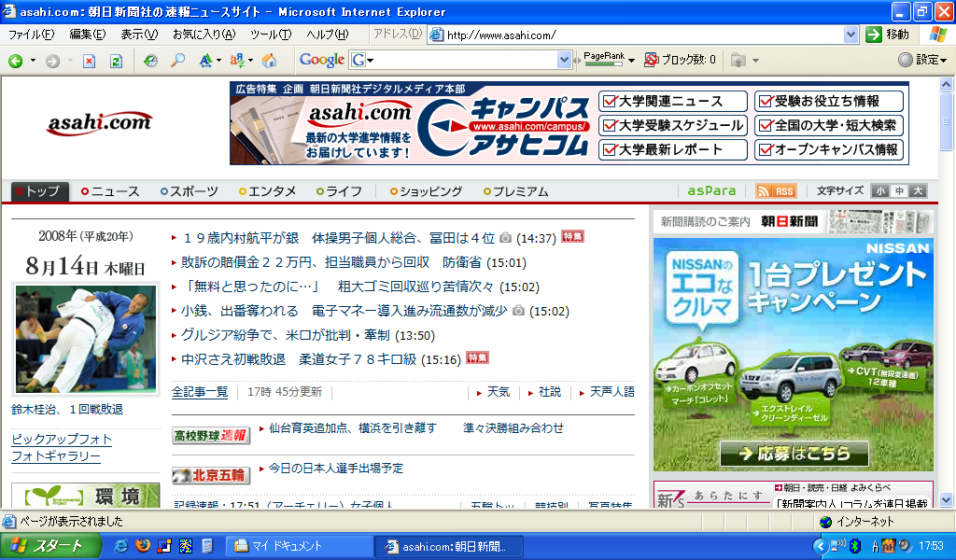Open the Google 'G' search type dropdown
This screenshot has height=560, width=956.
[x=370, y=61]
